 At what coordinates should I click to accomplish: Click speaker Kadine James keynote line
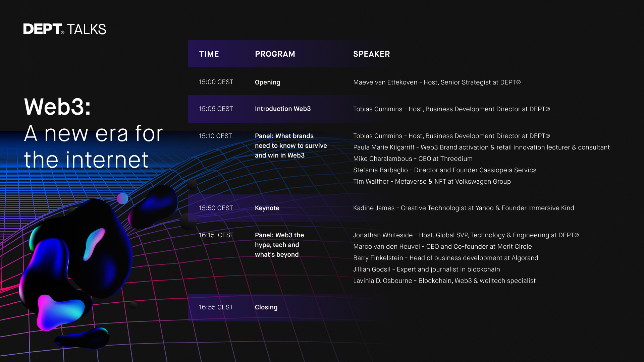[463, 208]
